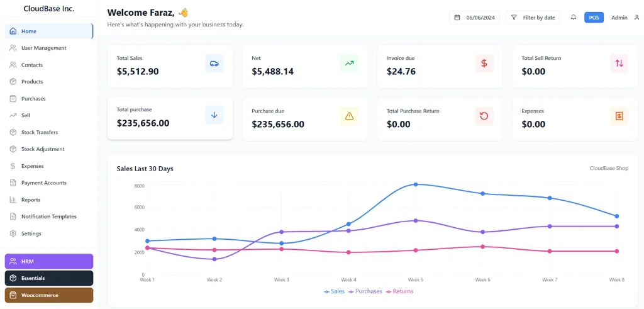Viewport: 644px width, 309px height.
Task: Open the Contacts section
Action: pyautogui.click(x=49, y=65)
